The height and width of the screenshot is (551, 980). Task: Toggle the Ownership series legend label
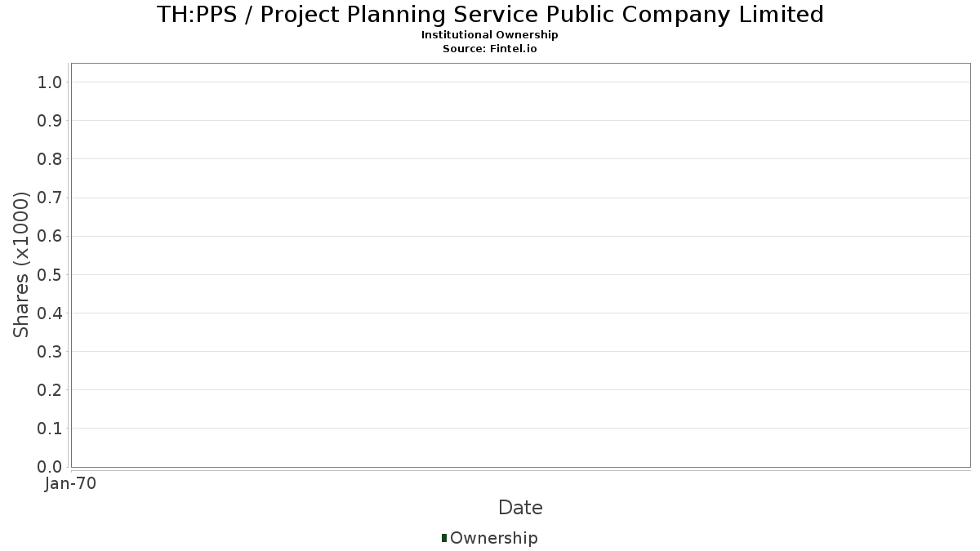pos(493,538)
